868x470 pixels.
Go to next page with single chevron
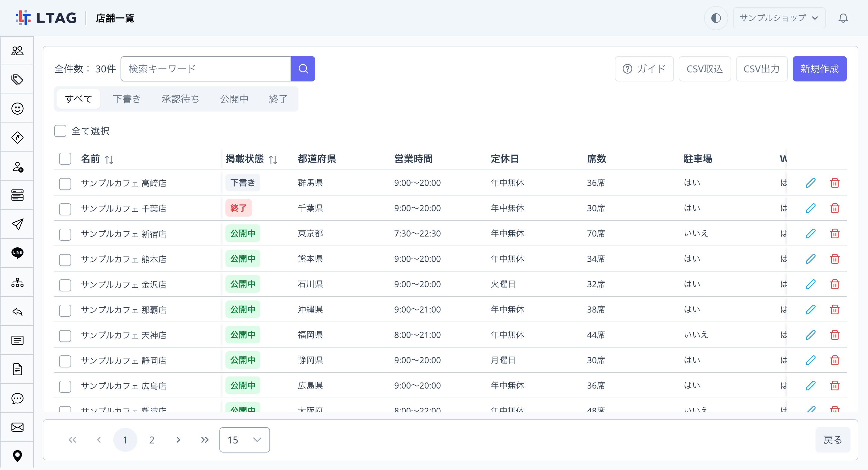(x=178, y=440)
